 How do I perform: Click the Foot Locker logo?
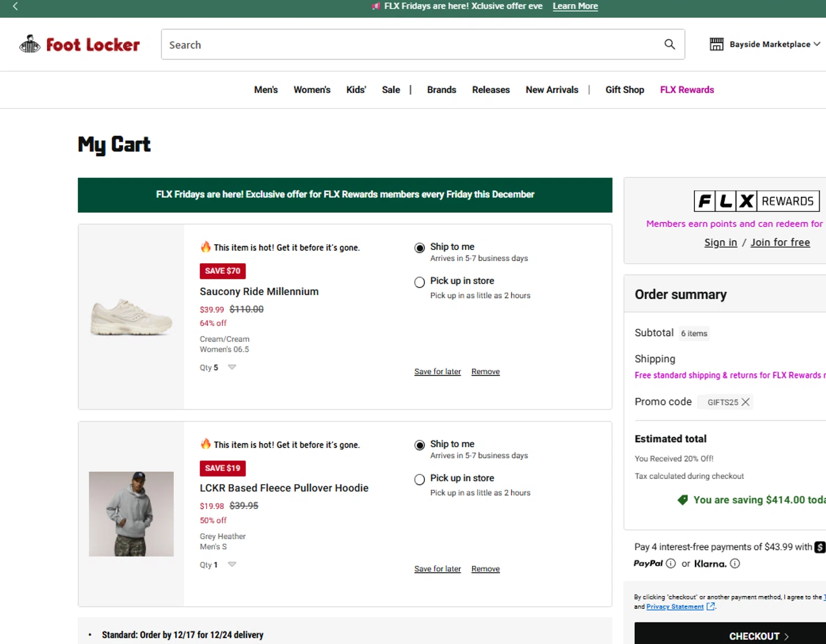(x=80, y=44)
